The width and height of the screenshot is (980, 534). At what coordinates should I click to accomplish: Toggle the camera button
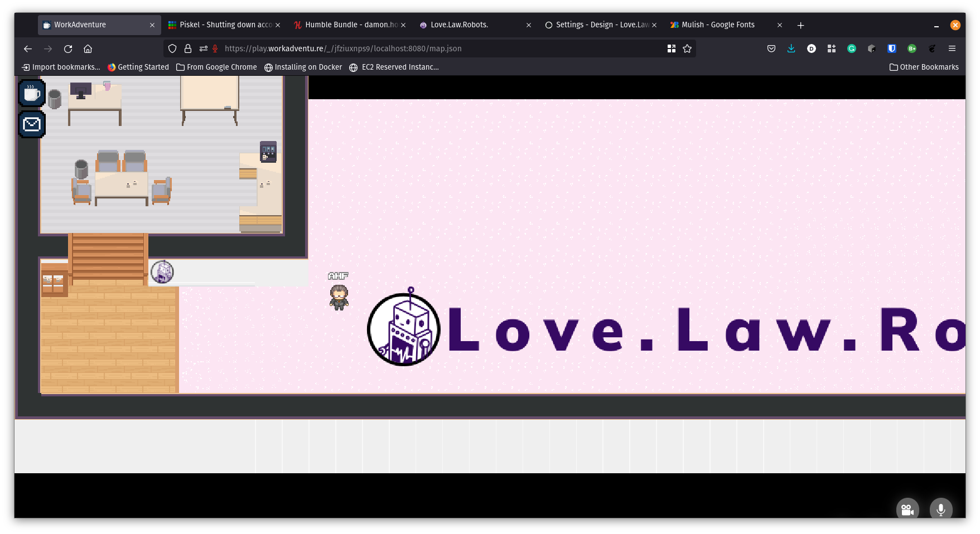click(907, 509)
